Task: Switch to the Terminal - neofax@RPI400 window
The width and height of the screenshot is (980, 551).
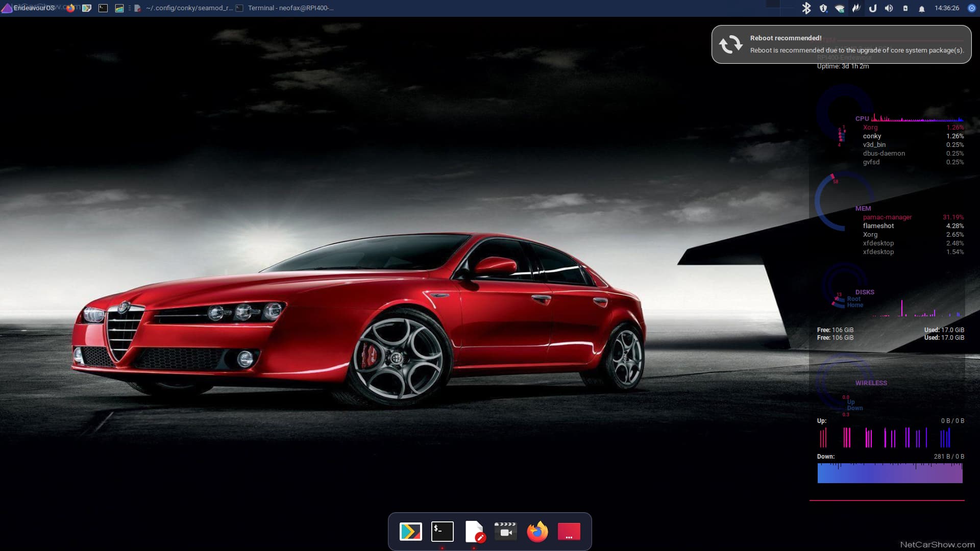Action: (284, 8)
